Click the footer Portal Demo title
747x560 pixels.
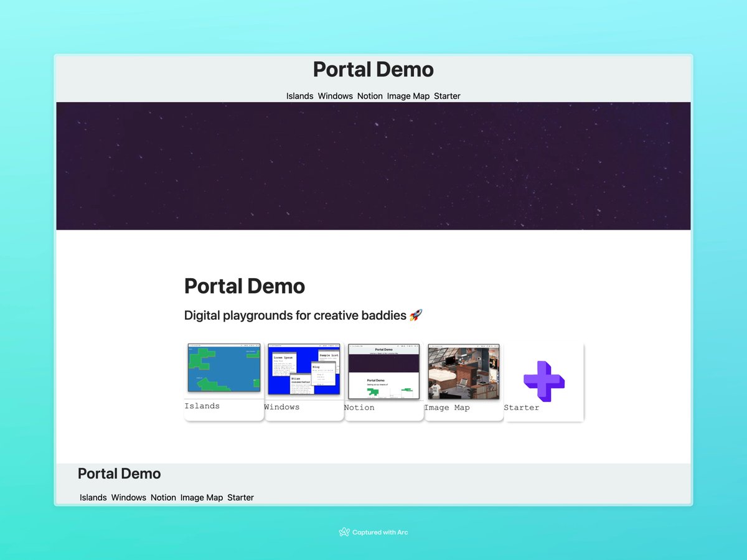tap(119, 474)
